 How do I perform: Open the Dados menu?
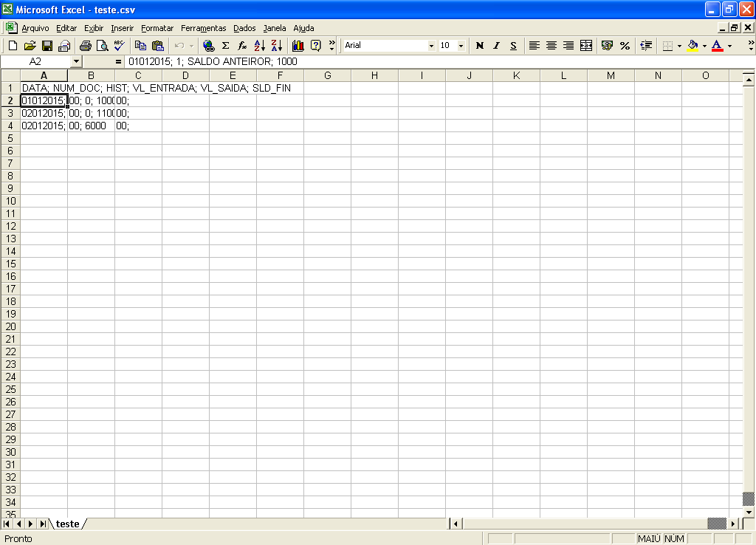pos(244,28)
